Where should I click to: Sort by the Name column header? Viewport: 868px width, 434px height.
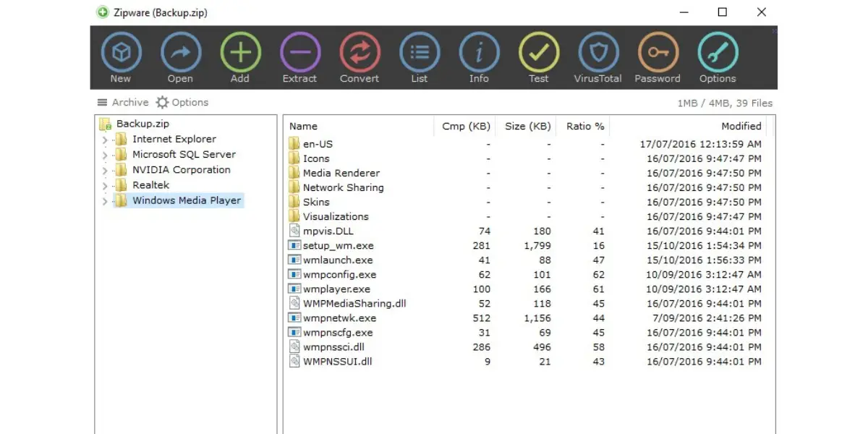[303, 126]
